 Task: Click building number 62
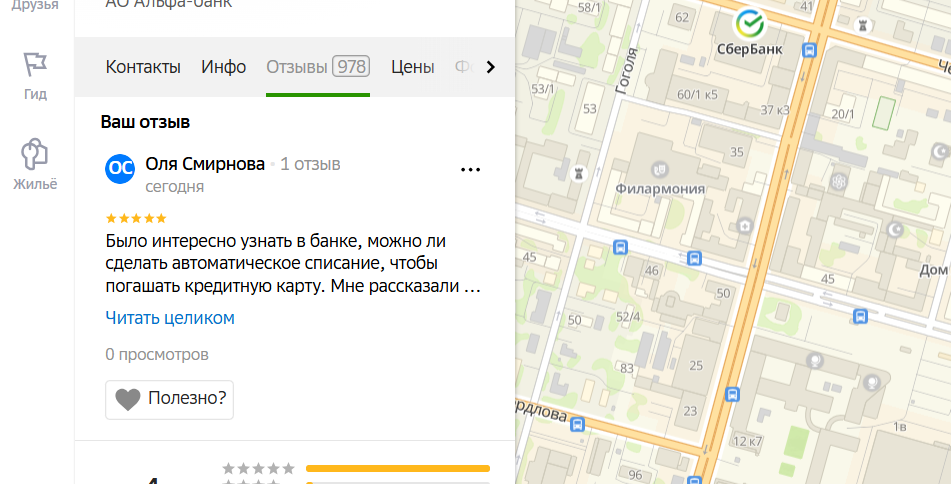click(682, 17)
